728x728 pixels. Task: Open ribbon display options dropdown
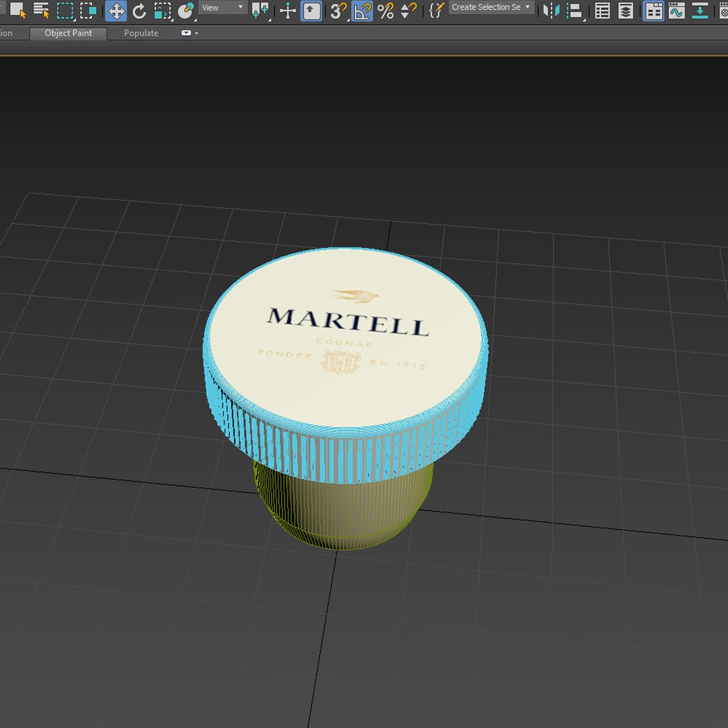(x=190, y=33)
